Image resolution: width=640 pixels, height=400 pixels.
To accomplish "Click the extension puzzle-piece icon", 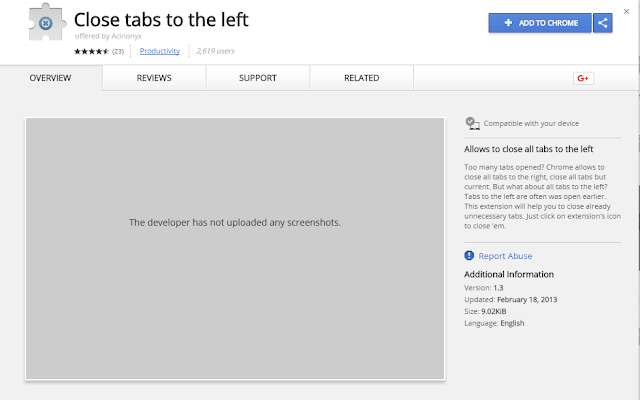I will click(x=47, y=23).
